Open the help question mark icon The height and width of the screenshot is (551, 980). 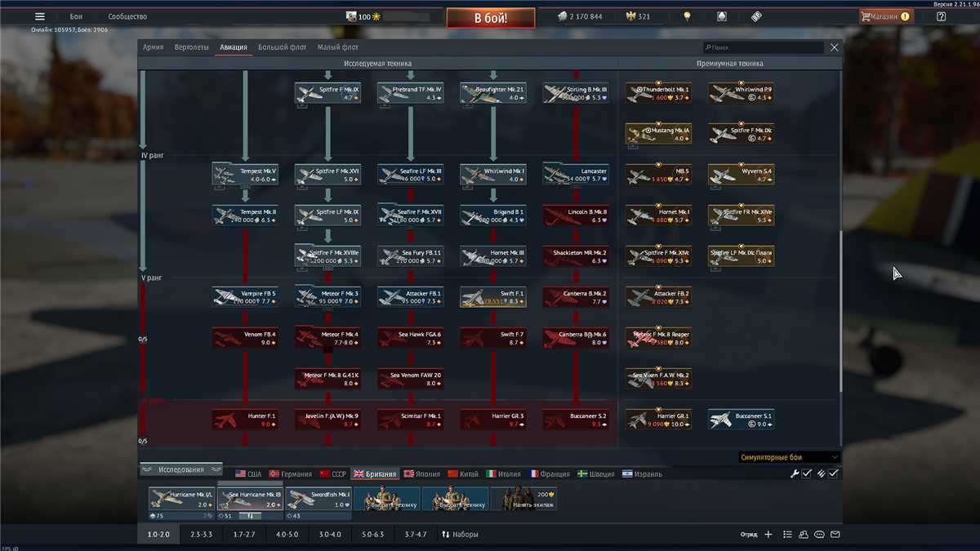point(941,16)
